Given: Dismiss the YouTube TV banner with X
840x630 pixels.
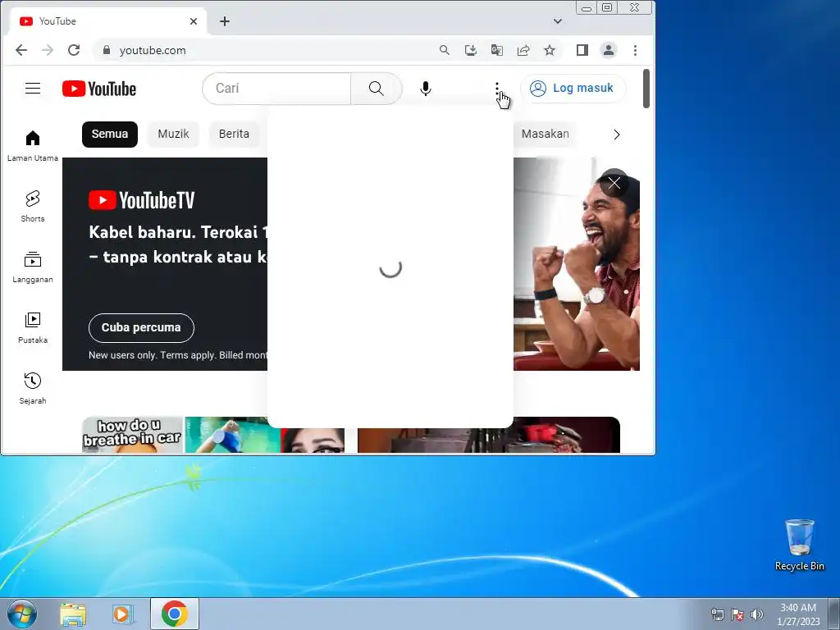Looking at the screenshot, I should pyautogui.click(x=614, y=183).
